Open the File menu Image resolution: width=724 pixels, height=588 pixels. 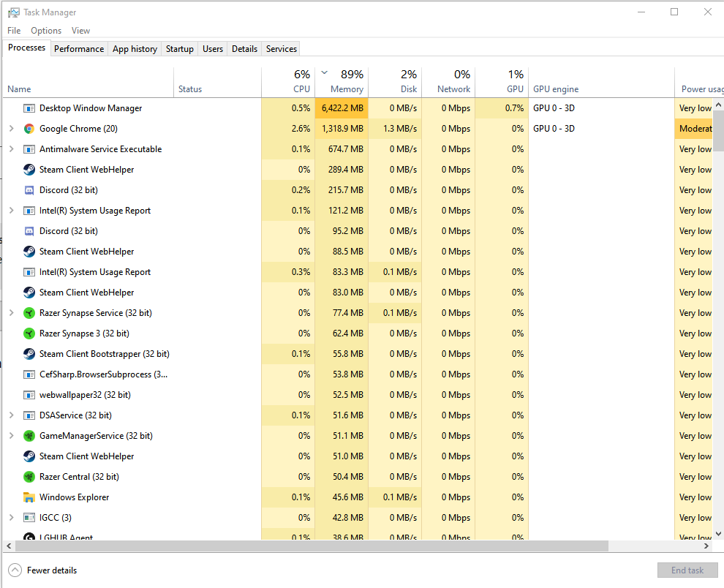click(14, 31)
